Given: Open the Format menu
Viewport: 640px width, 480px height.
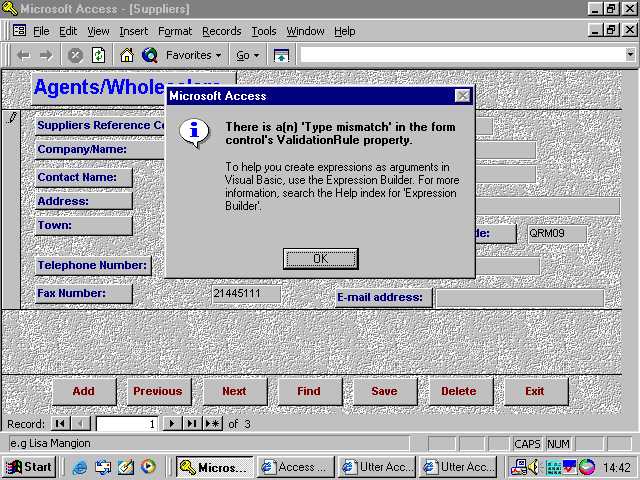Looking at the screenshot, I should tap(175, 31).
